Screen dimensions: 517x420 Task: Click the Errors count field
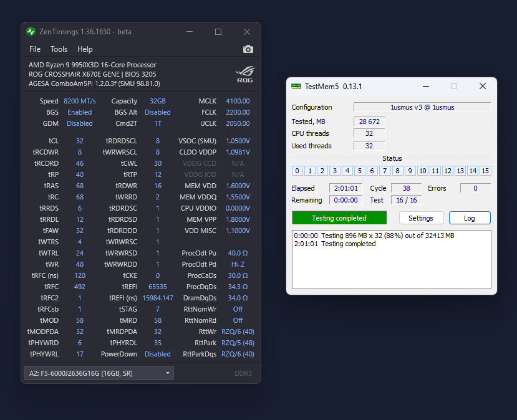[x=475, y=188]
